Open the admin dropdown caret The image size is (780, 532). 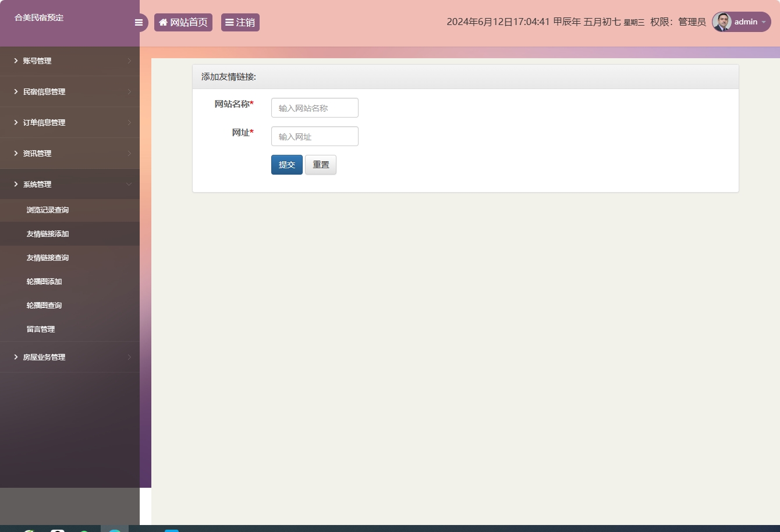click(764, 22)
